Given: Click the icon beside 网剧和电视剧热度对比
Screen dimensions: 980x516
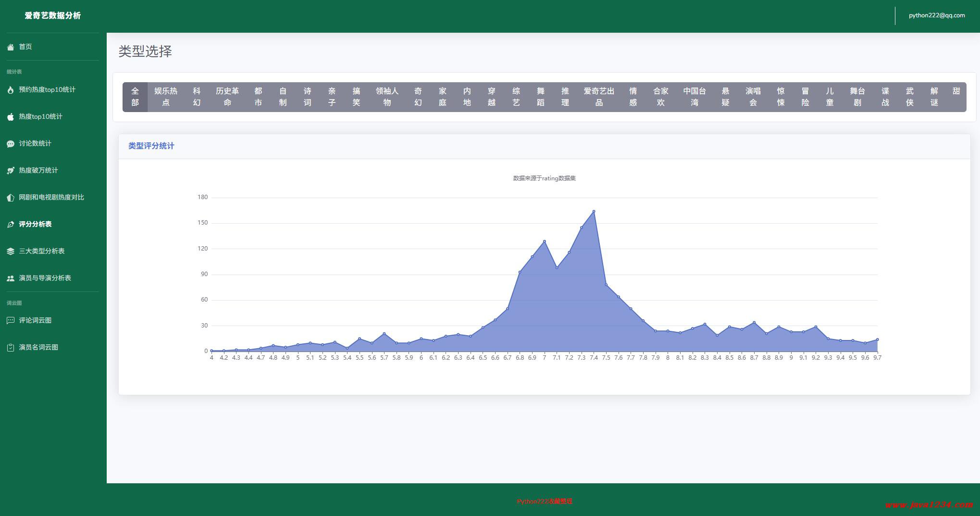Looking at the screenshot, I should coord(11,198).
